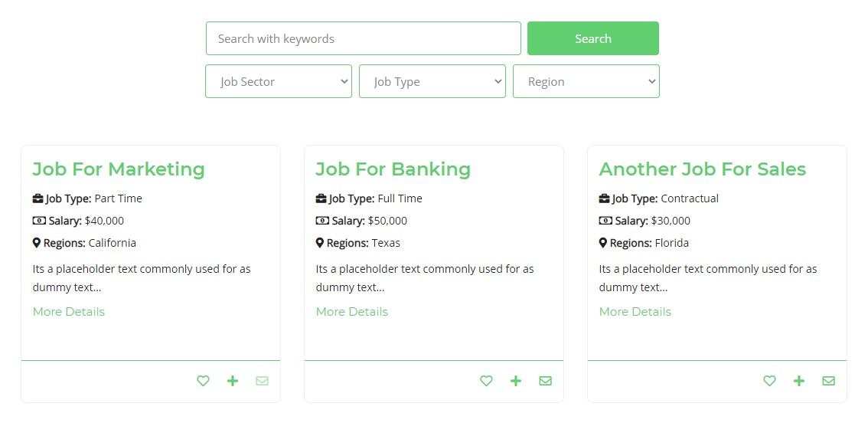Click plus icon on Job For Banking card
The height and width of the screenshot is (423, 868).
pyautogui.click(x=516, y=381)
